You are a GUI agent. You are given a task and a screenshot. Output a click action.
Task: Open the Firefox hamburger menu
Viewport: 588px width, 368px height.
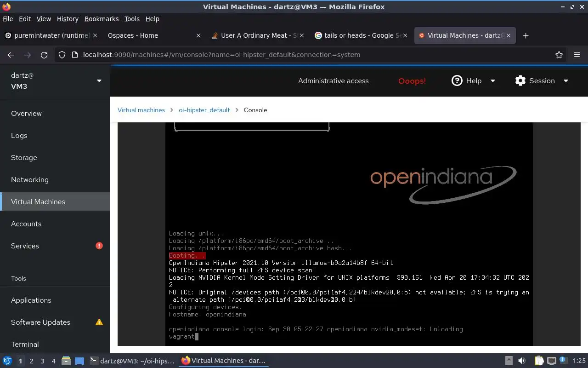click(x=577, y=55)
